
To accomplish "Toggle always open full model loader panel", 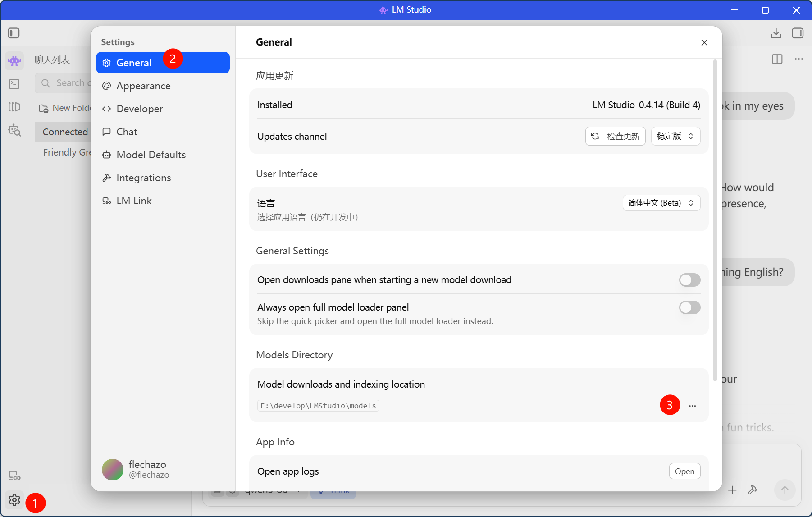I will pyautogui.click(x=690, y=307).
